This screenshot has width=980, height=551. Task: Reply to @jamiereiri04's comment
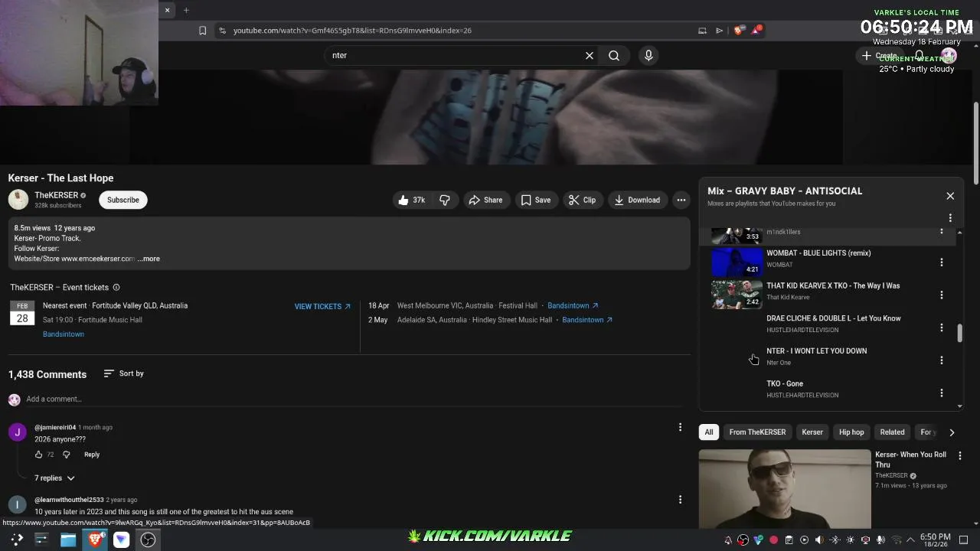point(92,455)
